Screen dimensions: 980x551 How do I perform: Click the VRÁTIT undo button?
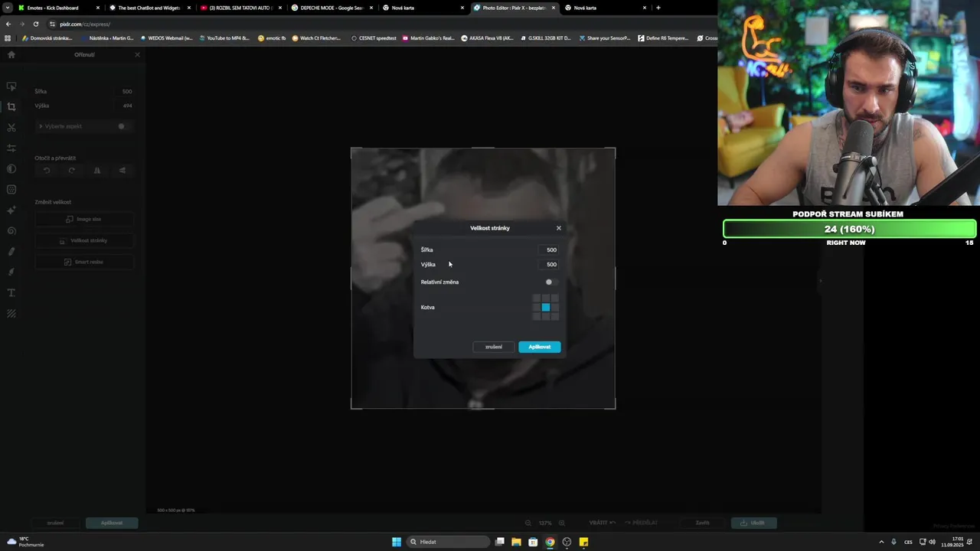pos(603,523)
